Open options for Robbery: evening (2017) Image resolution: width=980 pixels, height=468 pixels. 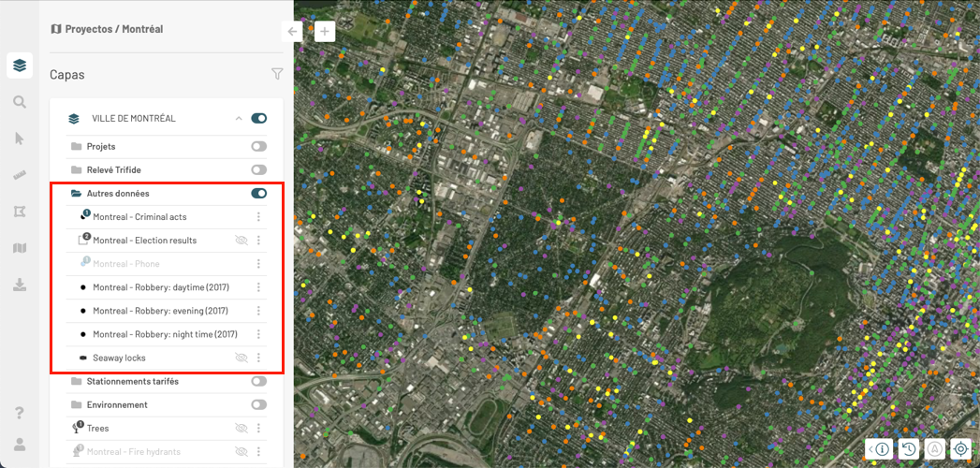coord(258,311)
